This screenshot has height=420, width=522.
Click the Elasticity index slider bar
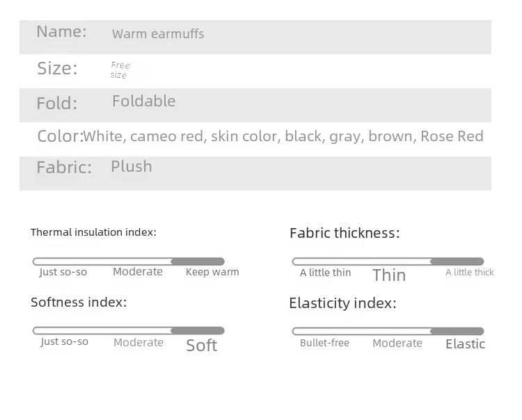[388, 331]
